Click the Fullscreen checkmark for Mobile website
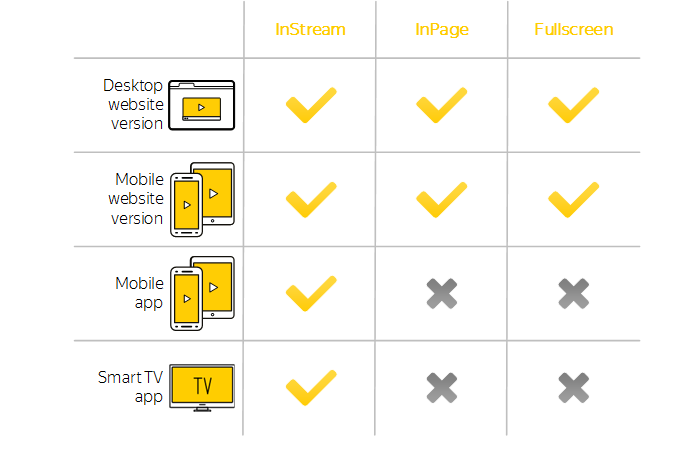The image size is (699, 463). (574, 200)
